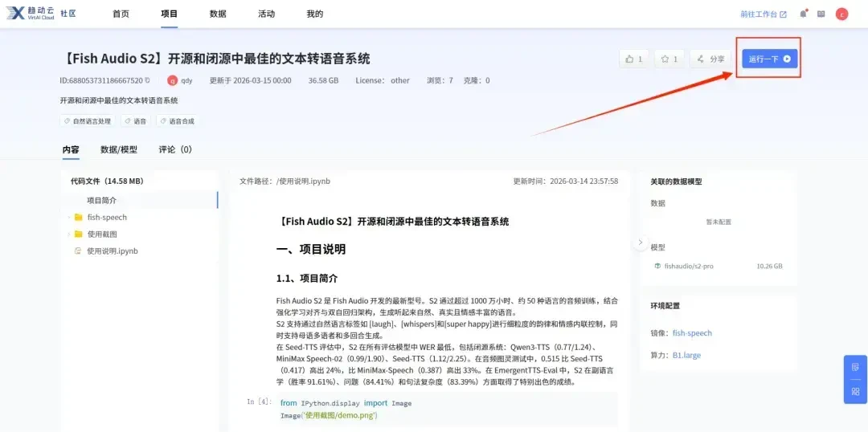Open 活动 in top navigation
The width and height of the screenshot is (868, 432).
coord(266,14)
